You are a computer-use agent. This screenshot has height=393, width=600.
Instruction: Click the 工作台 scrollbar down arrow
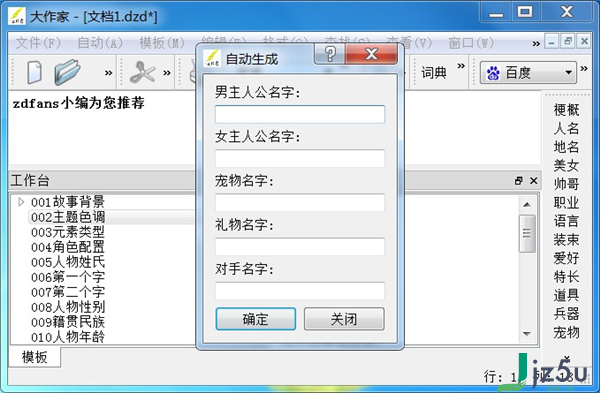(527, 334)
